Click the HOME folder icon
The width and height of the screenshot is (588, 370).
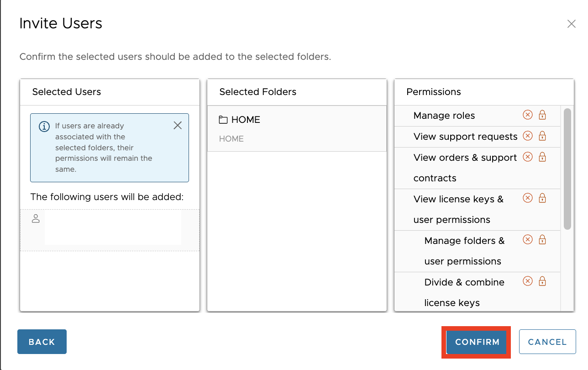pyautogui.click(x=223, y=120)
